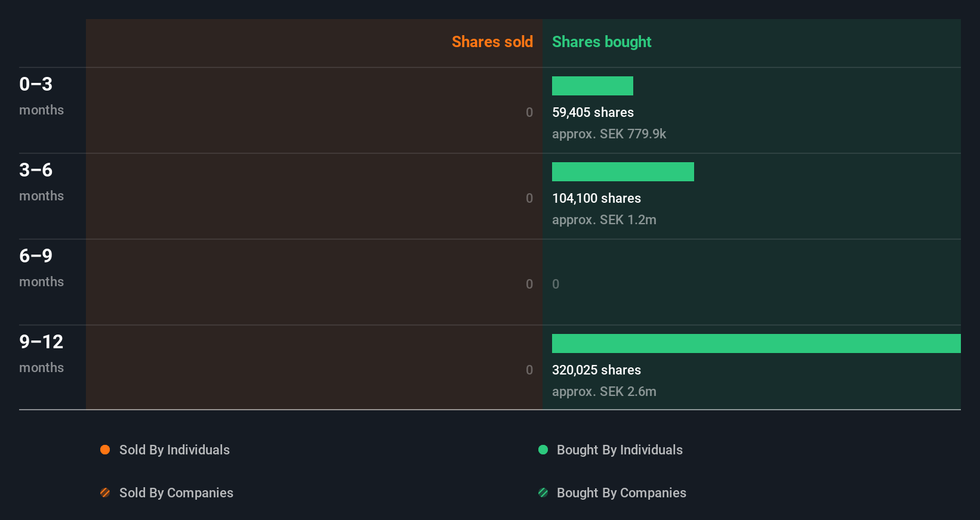
Task: Select the 9–12 months green bought bar
Action: coord(756,343)
